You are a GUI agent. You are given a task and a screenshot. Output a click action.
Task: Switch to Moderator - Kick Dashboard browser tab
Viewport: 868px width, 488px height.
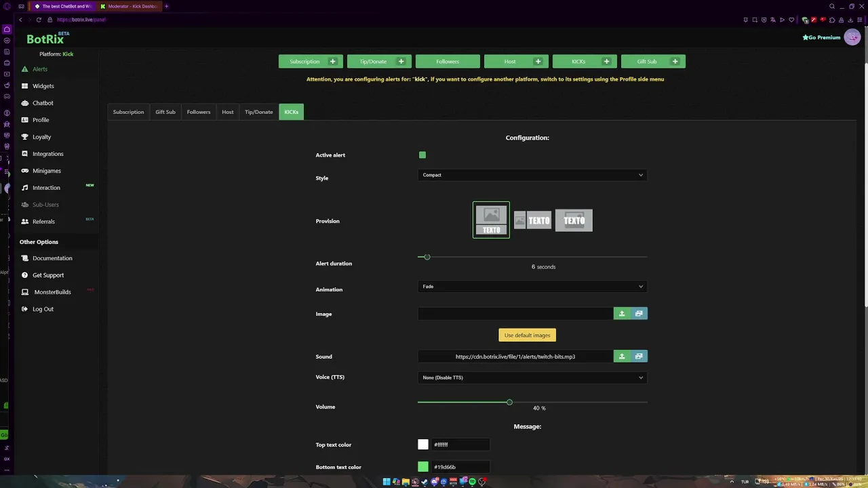[128, 6]
